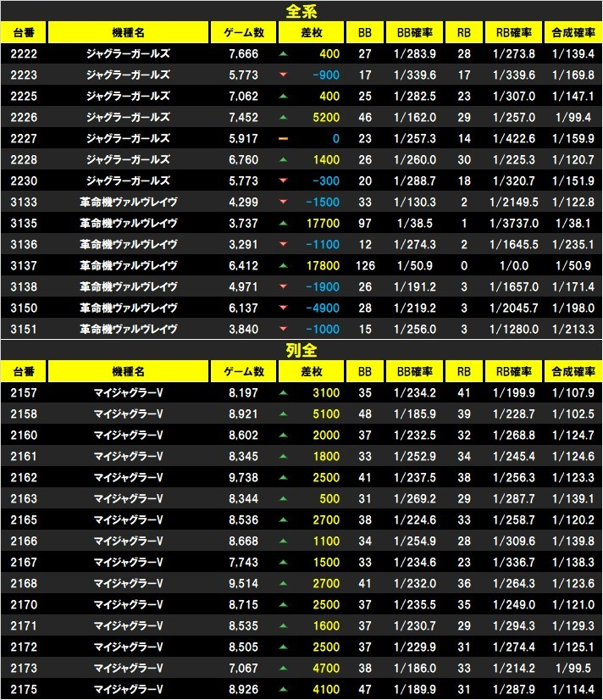Click the 合成確率 header in the 全系 table

pos(573,32)
